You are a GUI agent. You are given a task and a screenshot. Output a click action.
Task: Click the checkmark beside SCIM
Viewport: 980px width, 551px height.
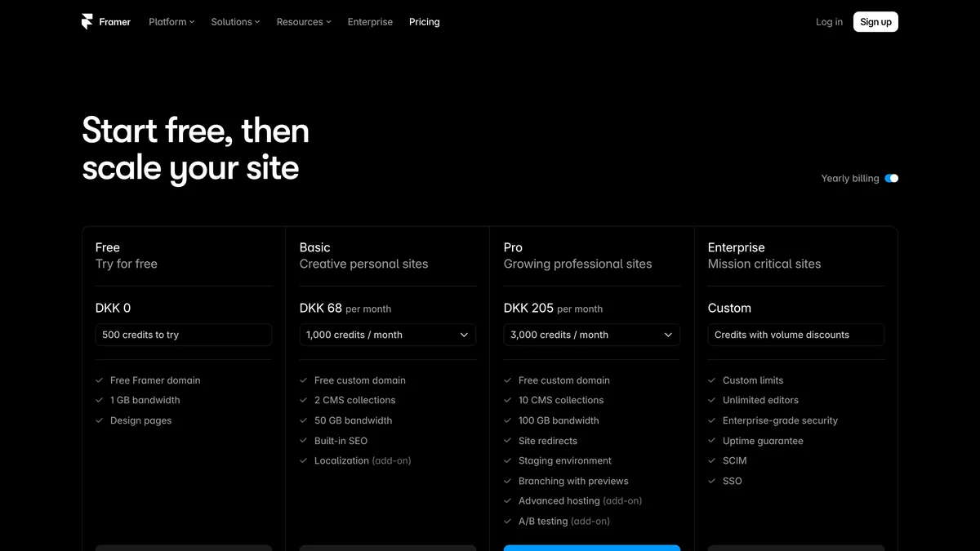(x=712, y=460)
